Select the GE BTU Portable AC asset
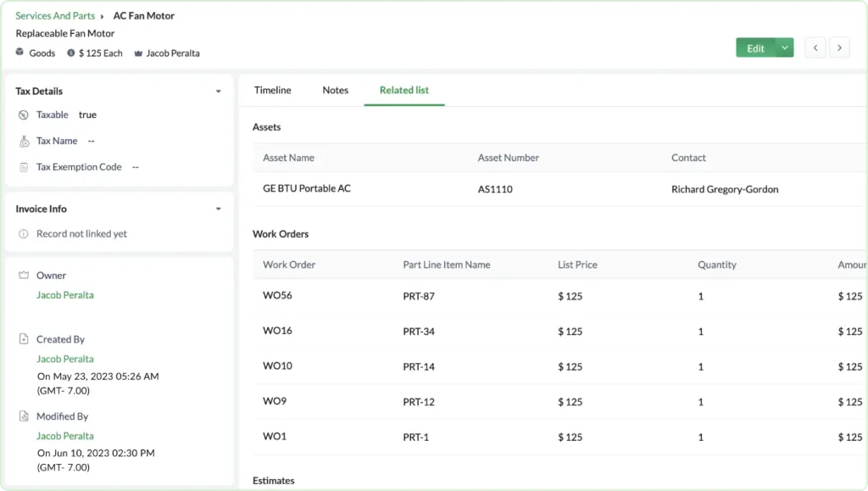Image resolution: width=868 pixels, height=491 pixels. coord(306,188)
